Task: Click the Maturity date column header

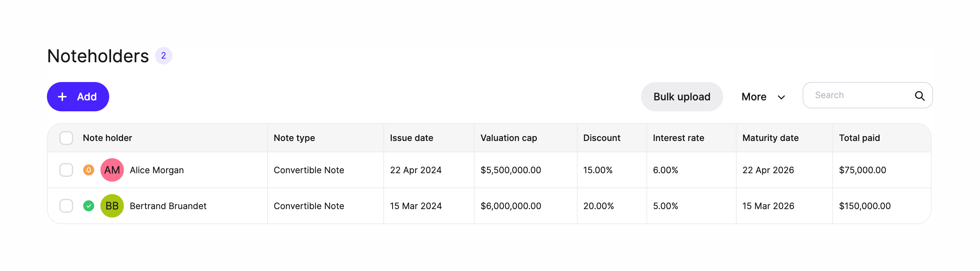Action: [770, 138]
